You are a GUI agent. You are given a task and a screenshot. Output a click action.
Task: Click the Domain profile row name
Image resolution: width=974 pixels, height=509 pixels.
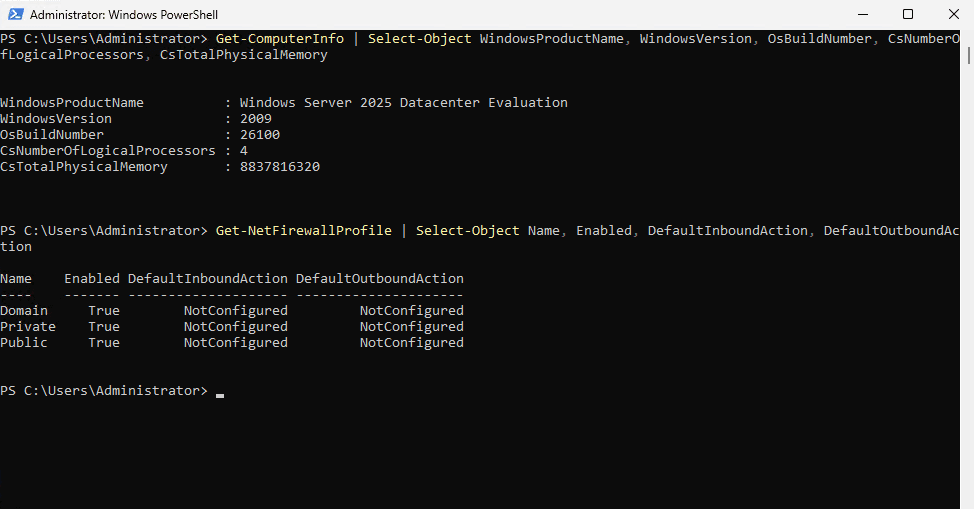[x=24, y=311]
